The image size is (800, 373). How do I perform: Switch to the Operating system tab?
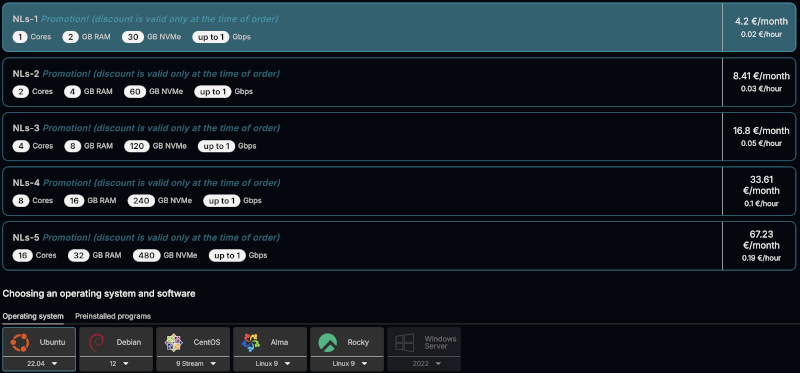[x=33, y=316]
